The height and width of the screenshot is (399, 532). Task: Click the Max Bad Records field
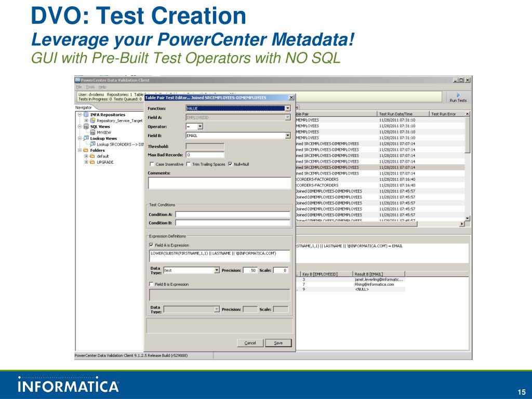[x=205, y=155]
